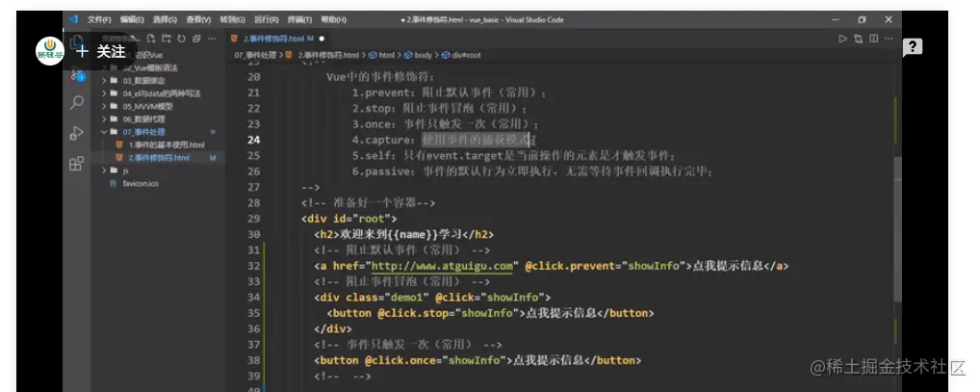
Task: Open the Run and Debug view
Action: tap(77, 133)
